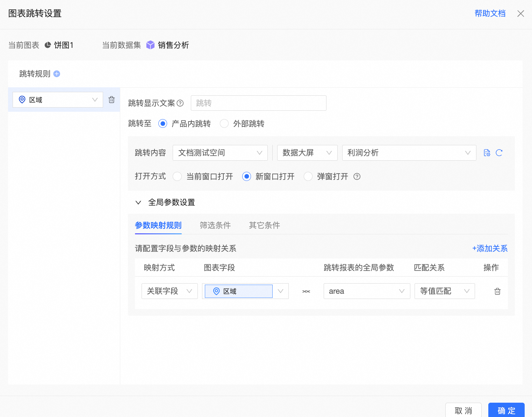Viewport: 532px width, 417px height.
Task: Delete the 区域 jump rule
Action: (x=112, y=100)
